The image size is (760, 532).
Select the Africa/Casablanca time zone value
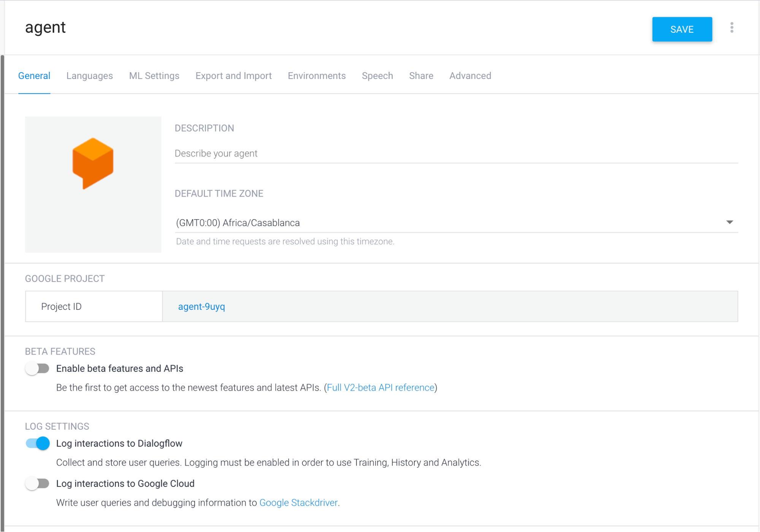click(238, 223)
